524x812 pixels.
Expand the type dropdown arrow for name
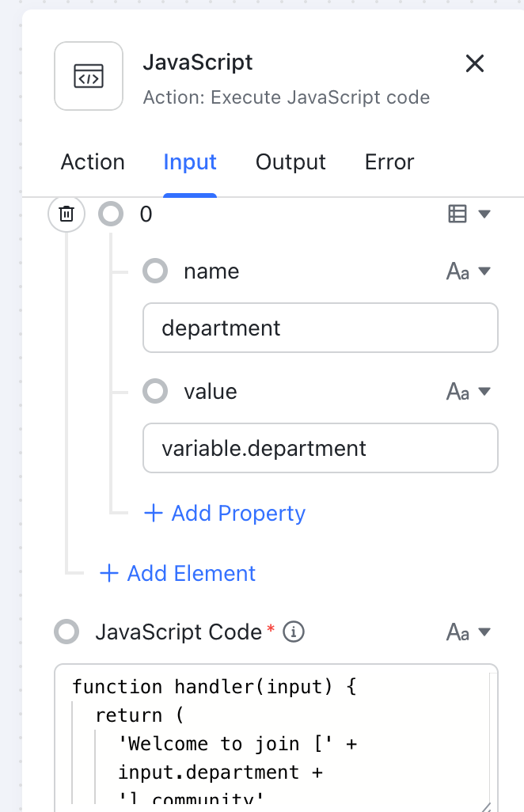[x=484, y=271]
